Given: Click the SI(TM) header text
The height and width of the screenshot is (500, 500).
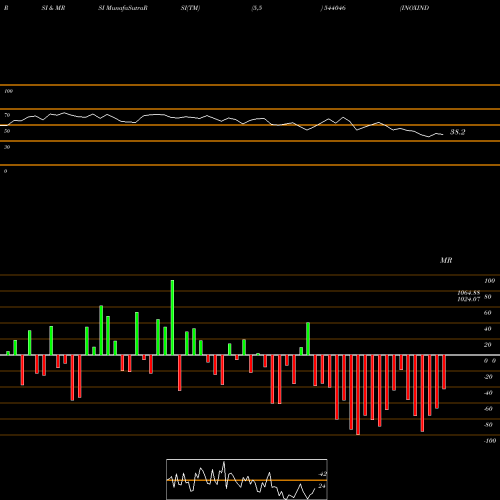Looking at the screenshot, I should pos(190,8).
